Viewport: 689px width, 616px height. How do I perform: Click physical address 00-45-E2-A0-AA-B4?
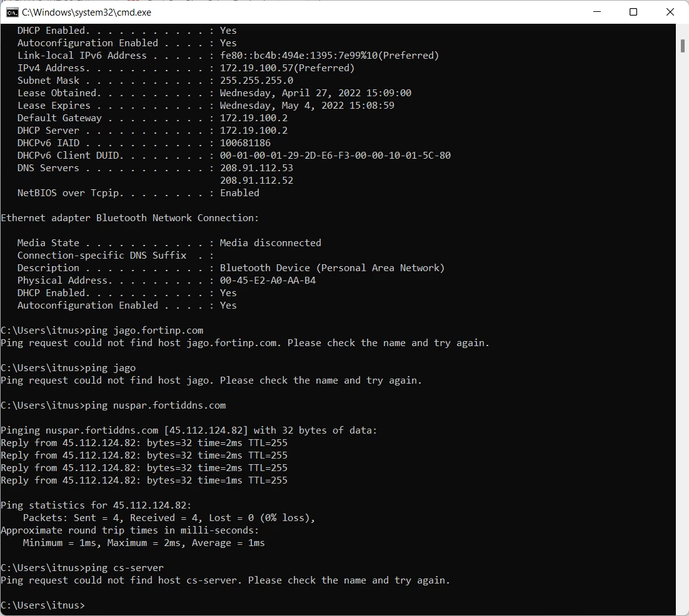pos(268,281)
